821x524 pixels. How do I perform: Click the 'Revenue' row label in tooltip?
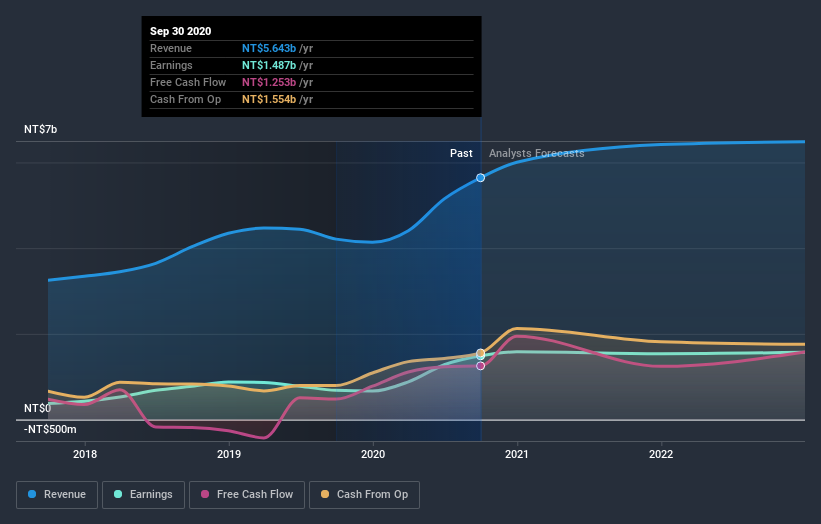[171, 48]
